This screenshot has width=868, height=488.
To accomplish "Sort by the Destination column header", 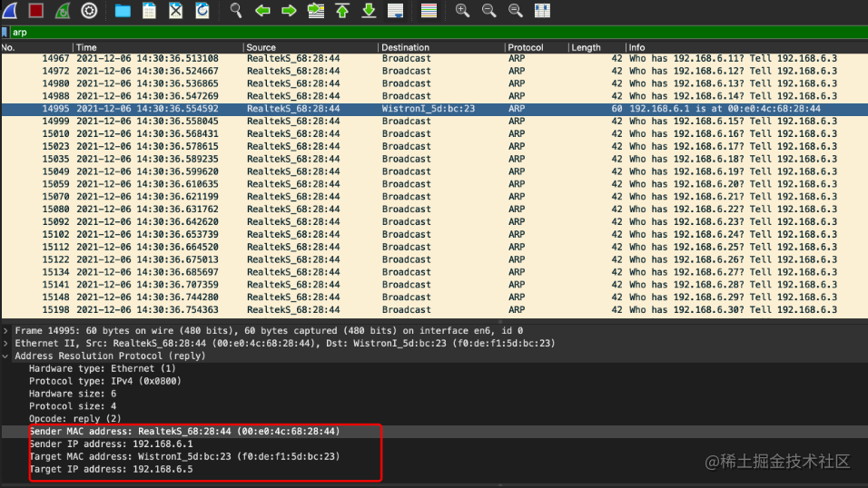I will click(x=441, y=47).
